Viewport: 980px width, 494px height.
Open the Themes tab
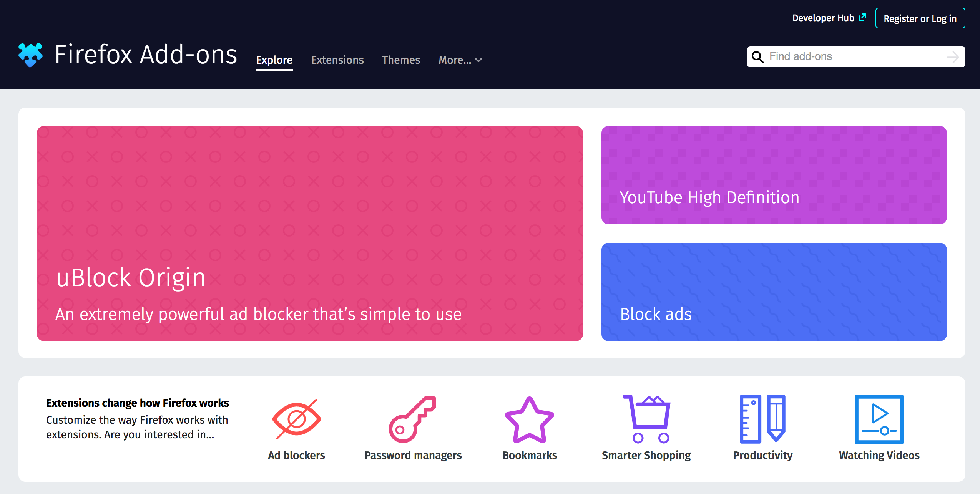coord(401,60)
